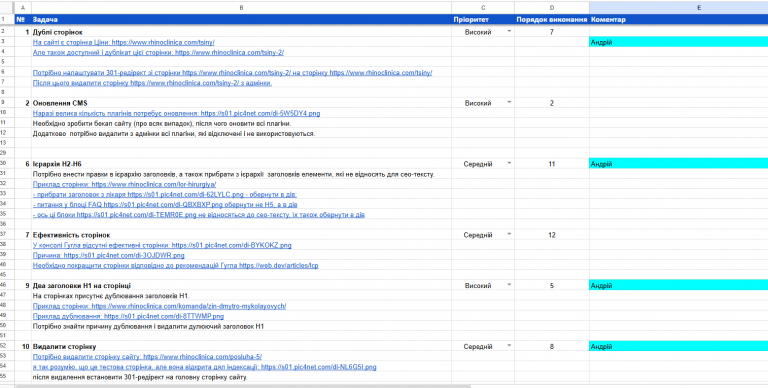Select the Два заголовки H1 на сторінці cell
This screenshot has width=768, height=388.
pos(241,286)
